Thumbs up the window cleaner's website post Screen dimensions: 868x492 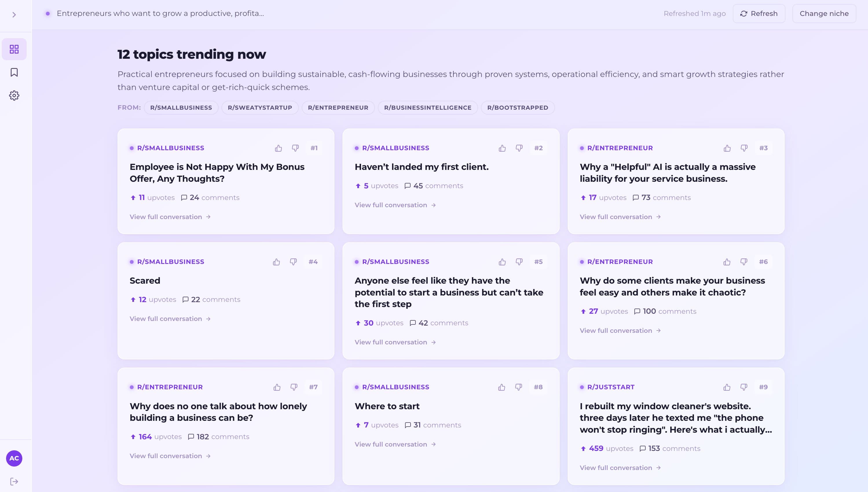tap(727, 387)
